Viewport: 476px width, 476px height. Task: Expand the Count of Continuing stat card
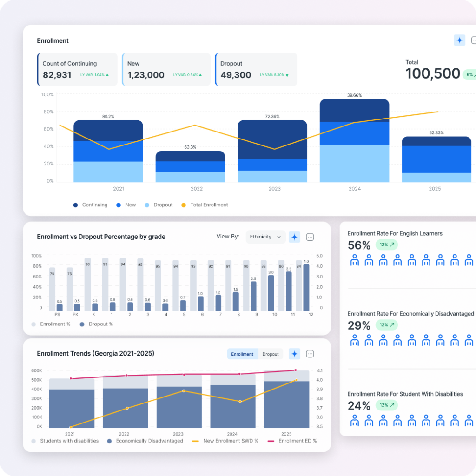pyautogui.click(x=77, y=69)
